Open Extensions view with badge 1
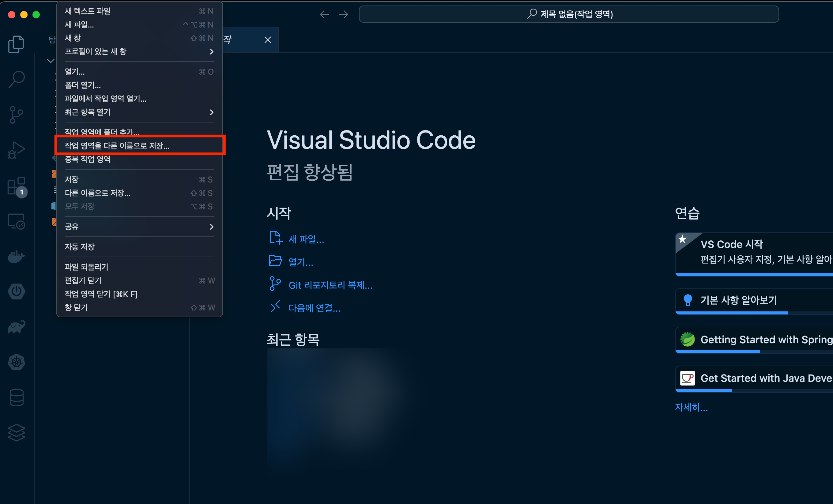The image size is (833, 504). (16, 186)
